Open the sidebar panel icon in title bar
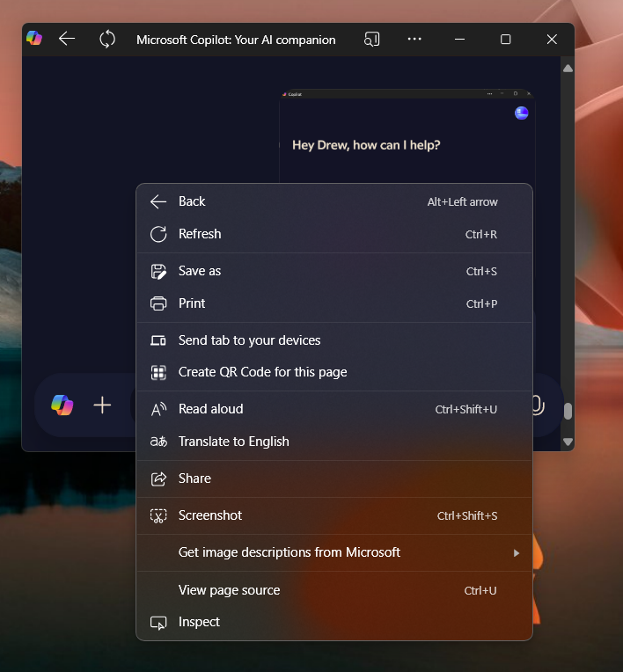Image resolution: width=623 pixels, height=672 pixels. (x=371, y=39)
